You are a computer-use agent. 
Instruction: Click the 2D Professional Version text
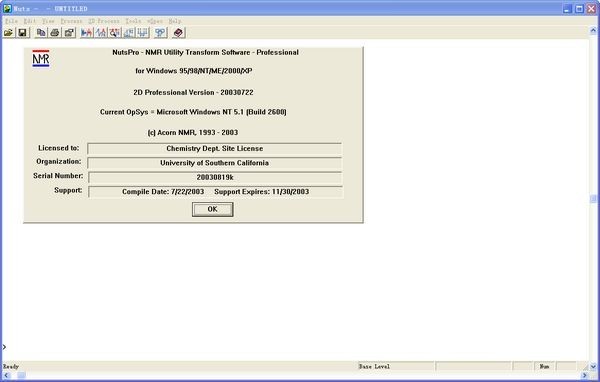(x=193, y=93)
